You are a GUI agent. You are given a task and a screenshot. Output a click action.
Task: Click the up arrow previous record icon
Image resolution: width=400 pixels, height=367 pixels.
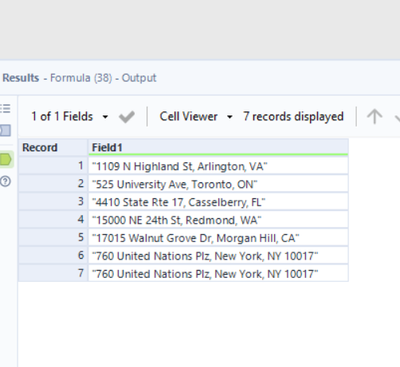click(374, 117)
